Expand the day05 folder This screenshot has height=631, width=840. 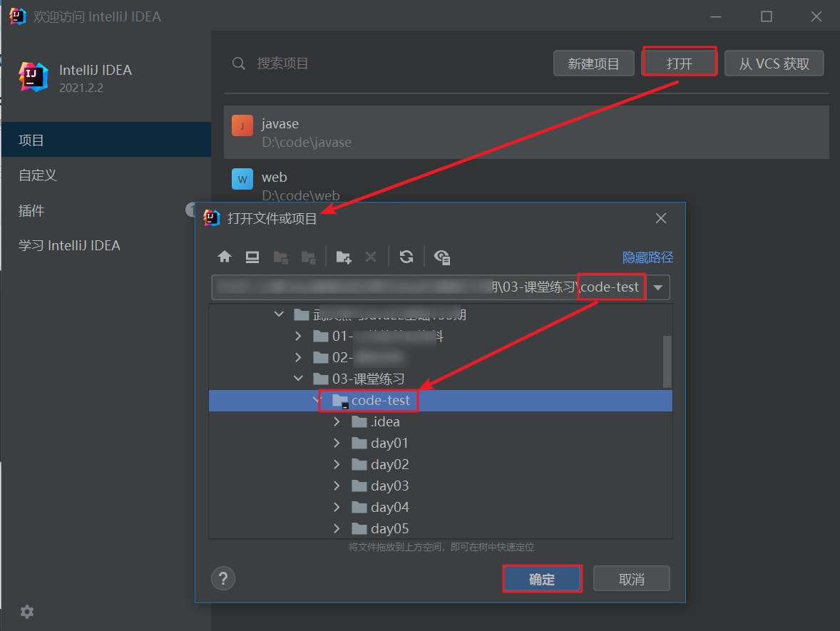[x=337, y=529]
